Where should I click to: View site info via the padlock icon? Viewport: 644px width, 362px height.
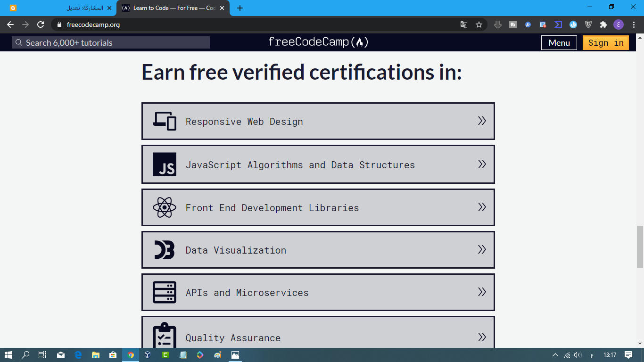[x=59, y=25]
